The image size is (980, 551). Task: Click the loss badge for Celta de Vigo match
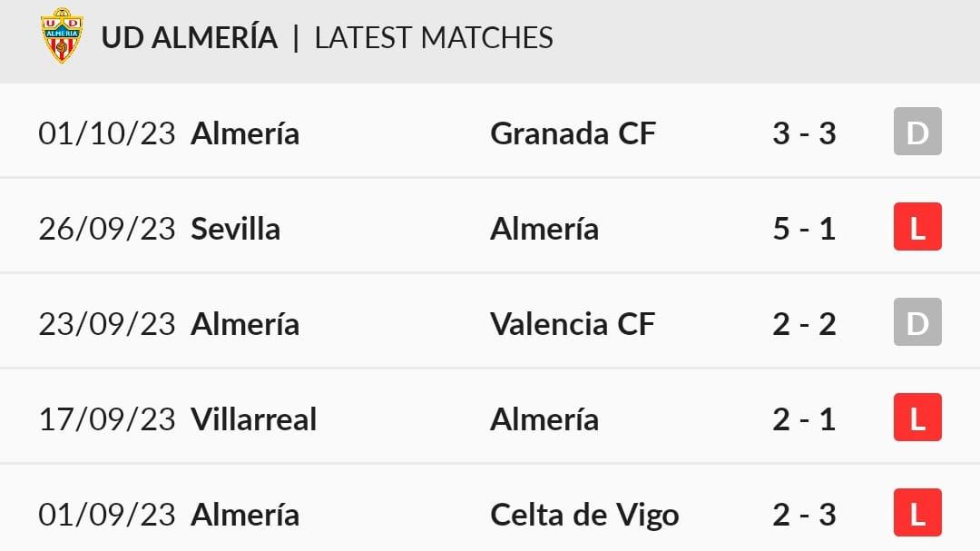pyautogui.click(x=917, y=512)
